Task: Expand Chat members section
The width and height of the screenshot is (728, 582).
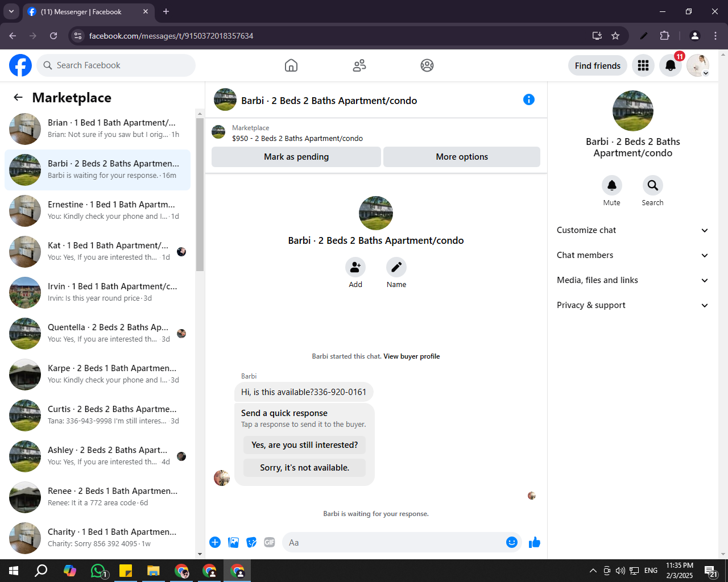Action: [x=633, y=255]
